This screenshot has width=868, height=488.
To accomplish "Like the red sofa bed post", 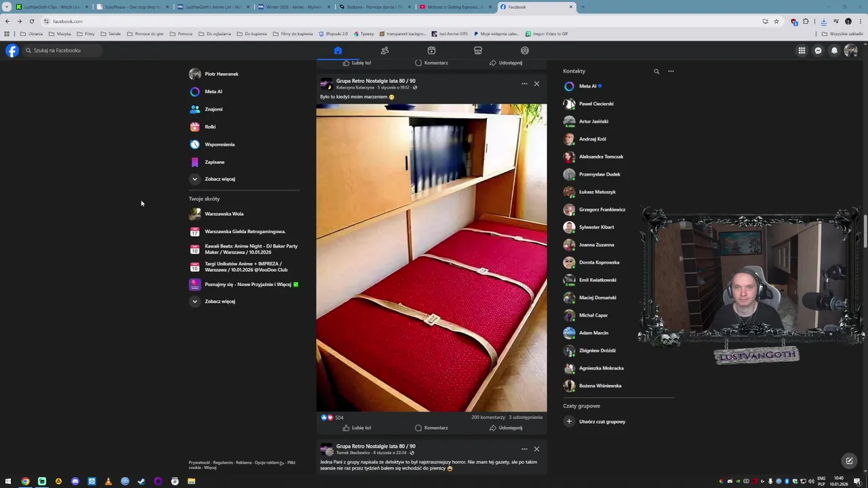I will 357,428.
